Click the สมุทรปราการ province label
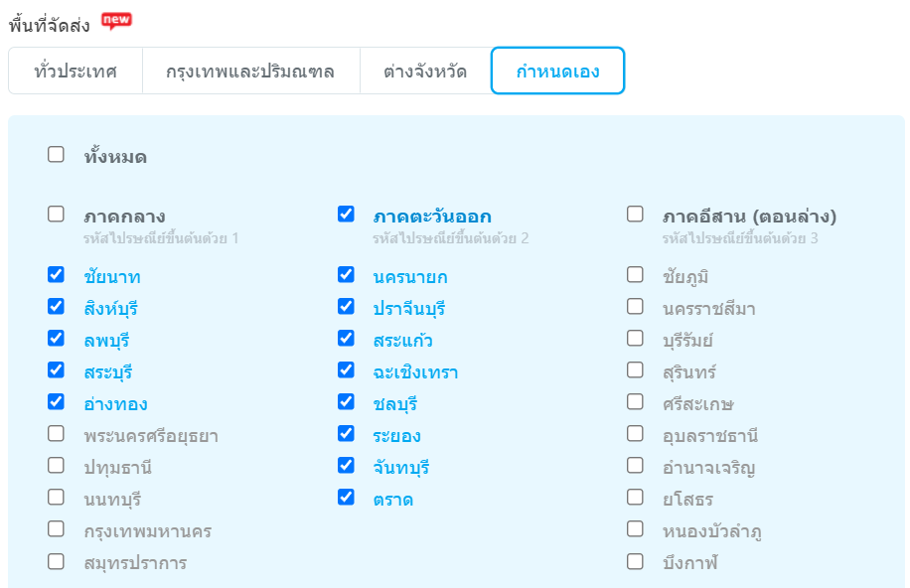The height and width of the screenshot is (588, 910). click(135, 563)
